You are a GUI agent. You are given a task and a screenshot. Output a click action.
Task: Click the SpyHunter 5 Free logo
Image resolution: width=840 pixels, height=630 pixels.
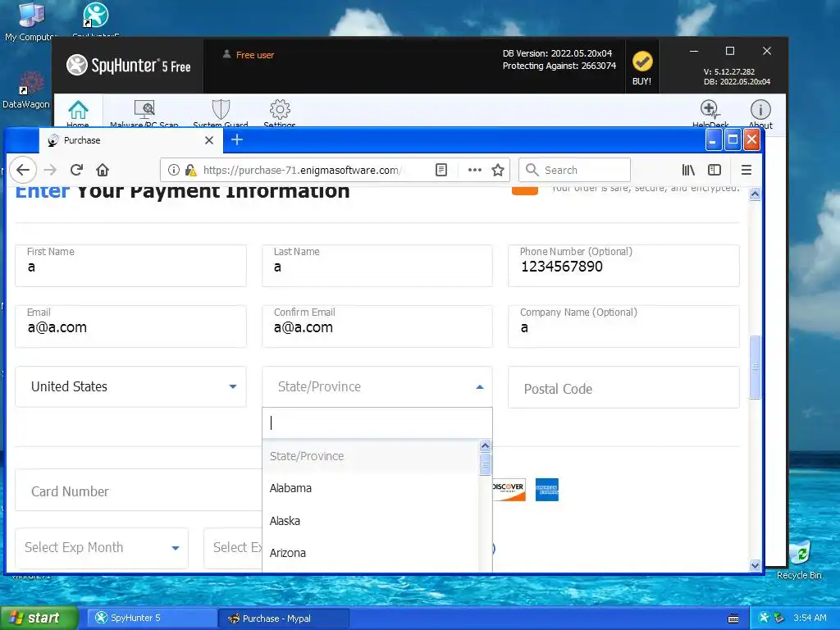pos(129,66)
